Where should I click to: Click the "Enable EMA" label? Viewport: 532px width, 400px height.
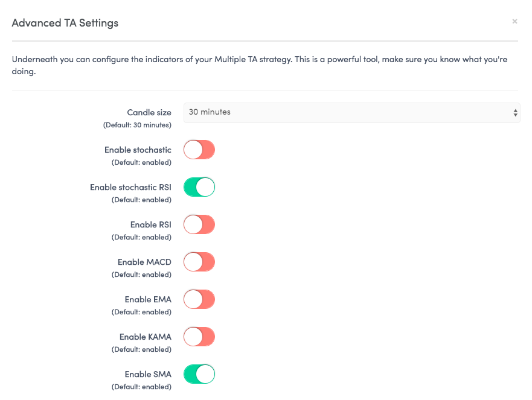(x=148, y=299)
